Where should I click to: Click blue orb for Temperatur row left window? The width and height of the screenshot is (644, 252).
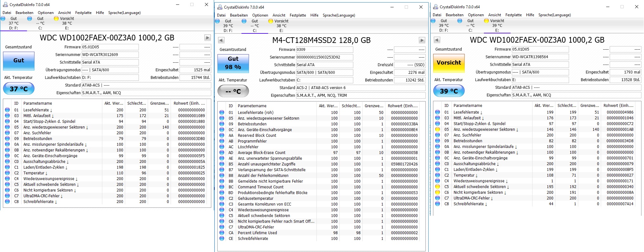pyautogui.click(x=7, y=173)
